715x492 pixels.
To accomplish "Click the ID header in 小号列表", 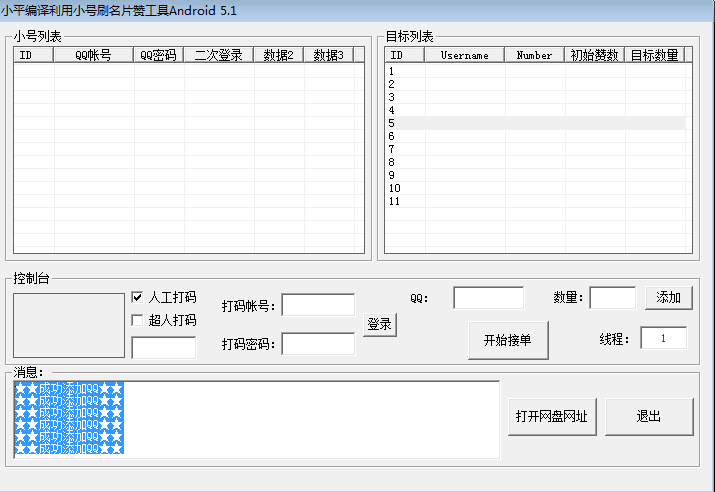I will tap(34, 55).
